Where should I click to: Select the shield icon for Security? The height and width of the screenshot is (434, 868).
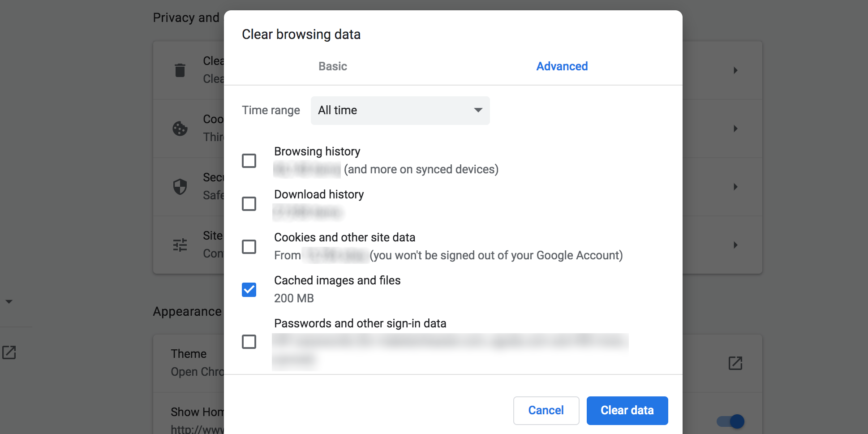click(180, 186)
